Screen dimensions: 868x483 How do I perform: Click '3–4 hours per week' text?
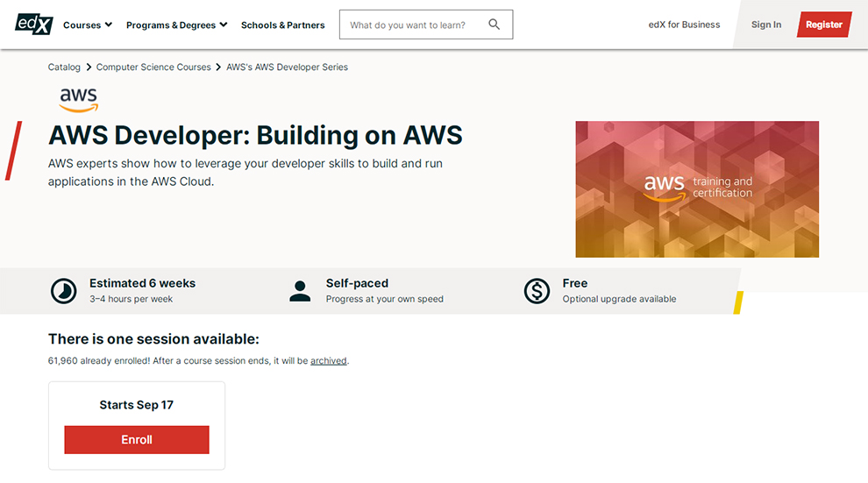(132, 299)
